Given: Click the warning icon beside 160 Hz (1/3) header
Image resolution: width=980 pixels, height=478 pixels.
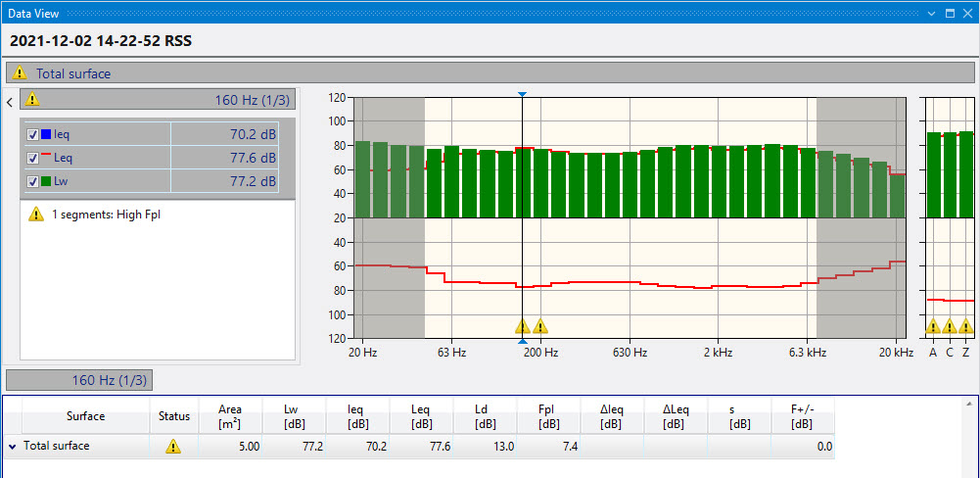Looking at the screenshot, I should pyautogui.click(x=32, y=99).
